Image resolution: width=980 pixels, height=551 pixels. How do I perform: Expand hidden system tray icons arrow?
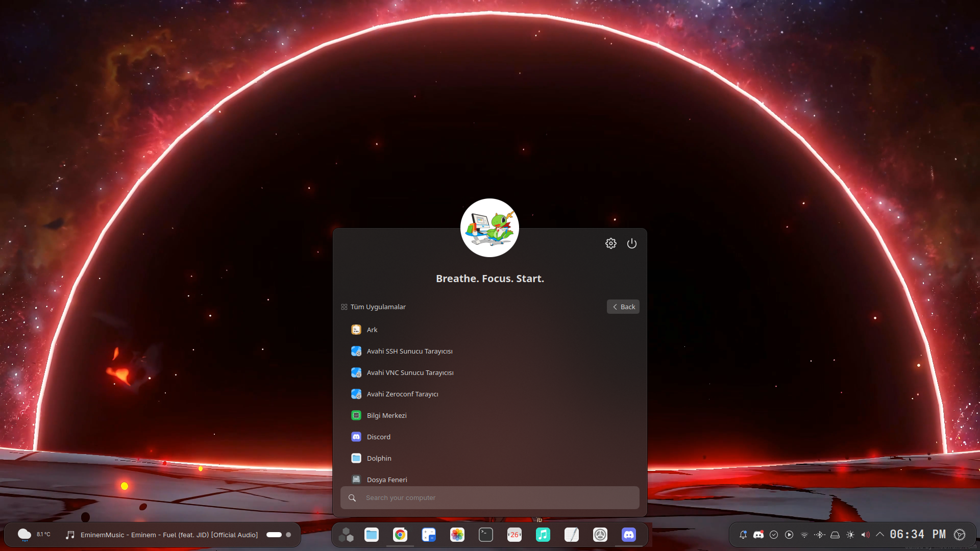coord(880,535)
